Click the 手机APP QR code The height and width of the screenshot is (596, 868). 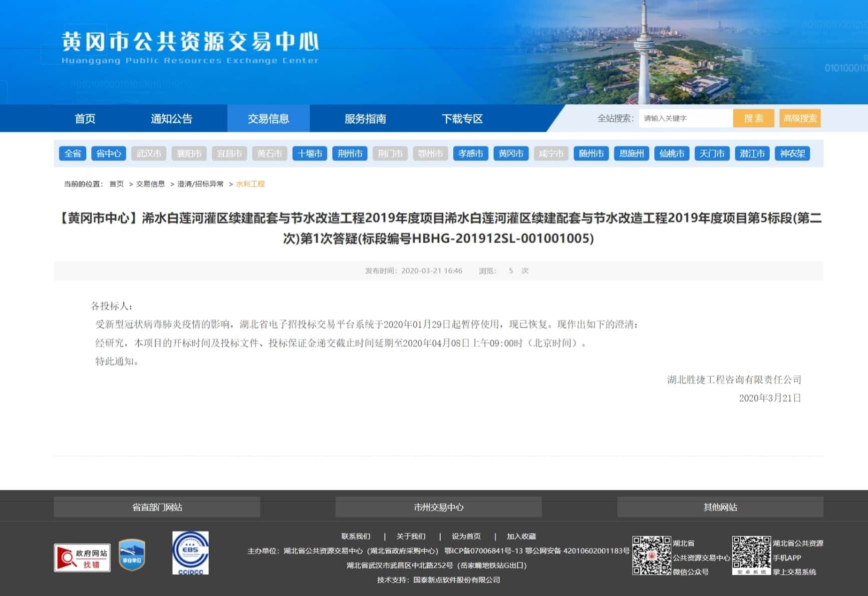pos(751,556)
